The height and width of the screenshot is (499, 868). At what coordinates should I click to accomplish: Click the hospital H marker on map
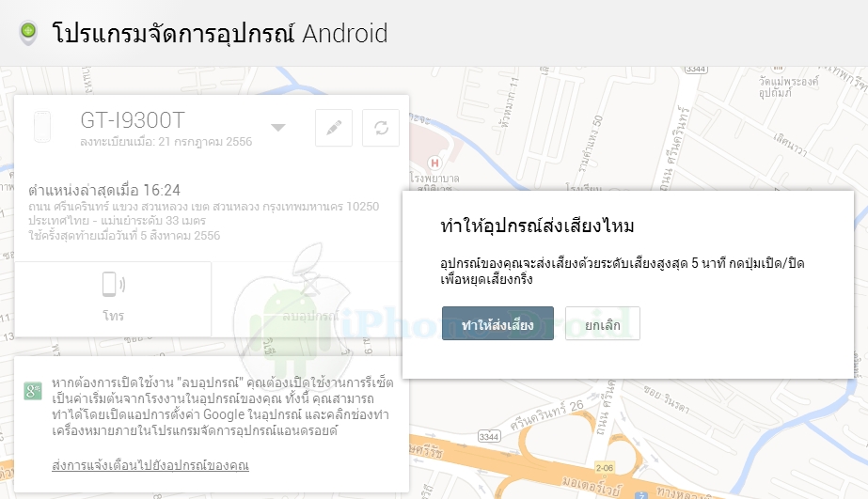click(434, 163)
